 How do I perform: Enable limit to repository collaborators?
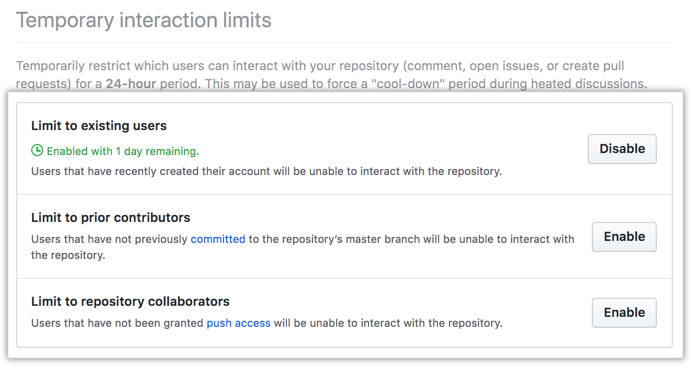pyautogui.click(x=624, y=313)
